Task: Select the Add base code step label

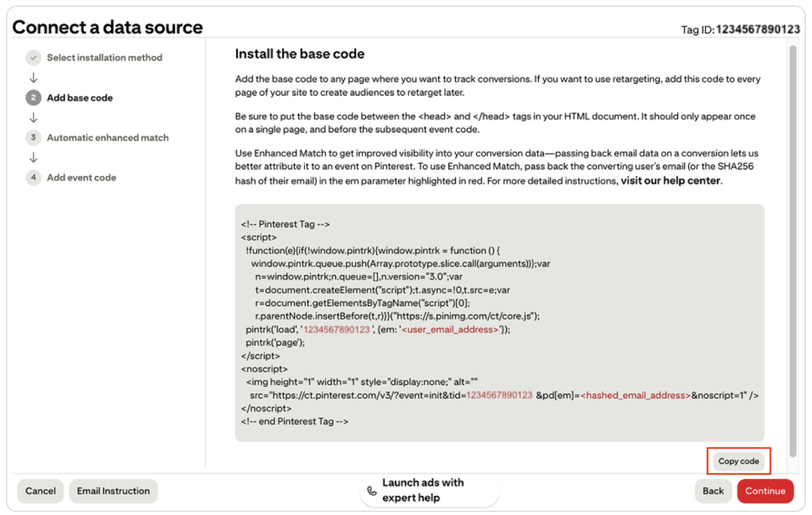Action: click(79, 98)
